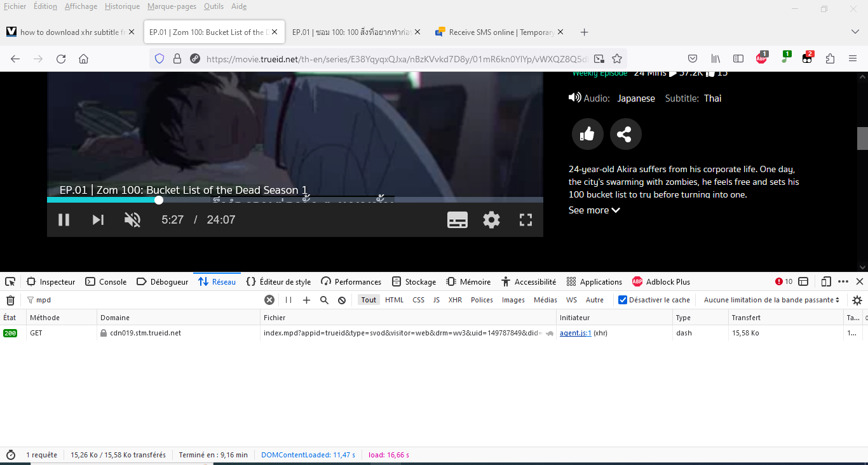This screenshot has height=465, width=868.
Task: Filter network requests by XHR
Action: pyautogui.click(x=455, y=300)
